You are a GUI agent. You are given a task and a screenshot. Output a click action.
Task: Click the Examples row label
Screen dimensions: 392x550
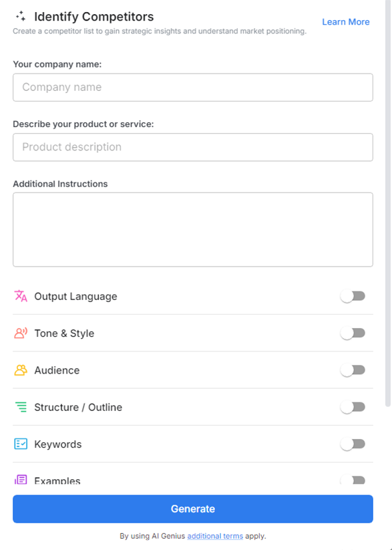(x=57, y=480)
